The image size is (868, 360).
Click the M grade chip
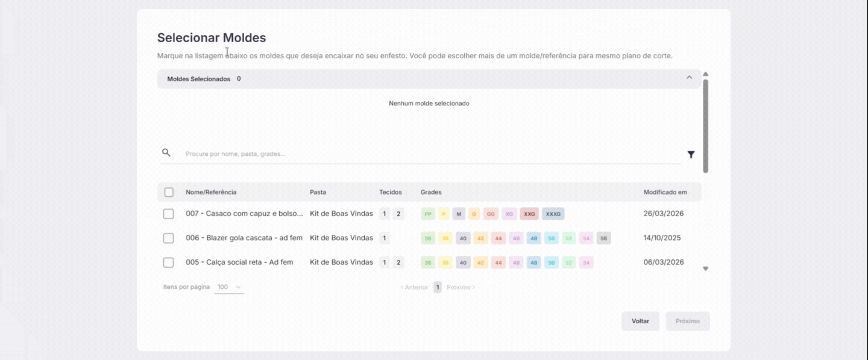pyautogui.click(x=459, y=214)
